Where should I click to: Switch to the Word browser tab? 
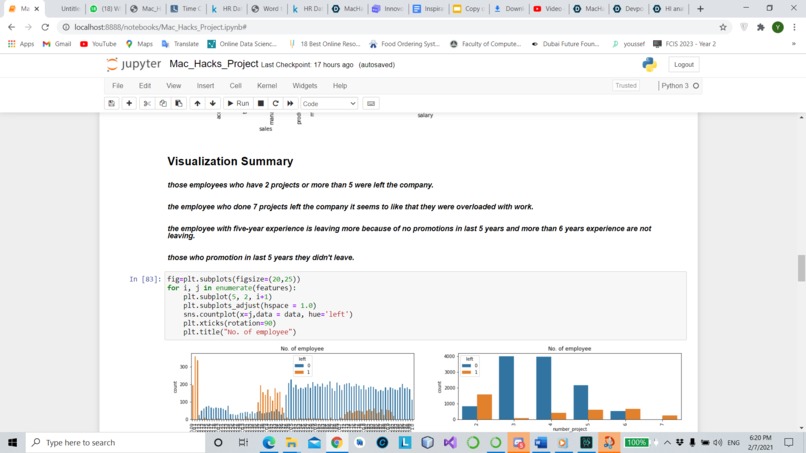267,9
